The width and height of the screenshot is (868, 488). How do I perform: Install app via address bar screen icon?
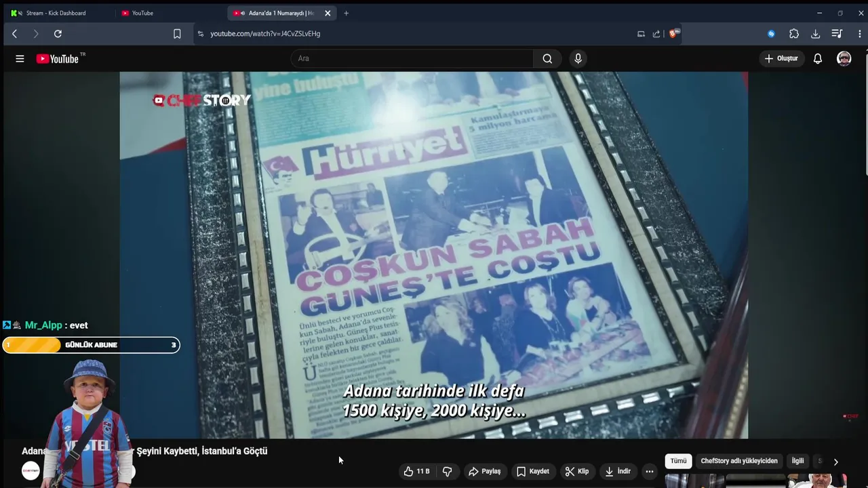pos(641,34)
